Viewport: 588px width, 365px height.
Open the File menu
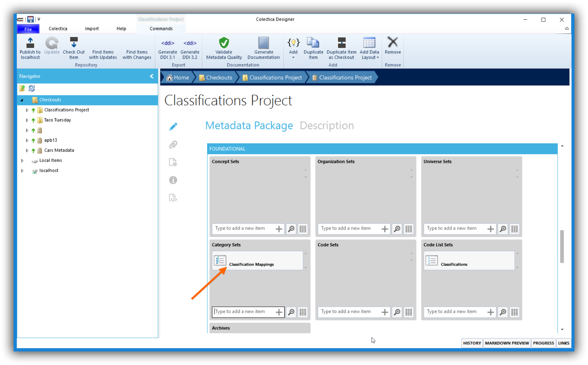coord(28,29)
